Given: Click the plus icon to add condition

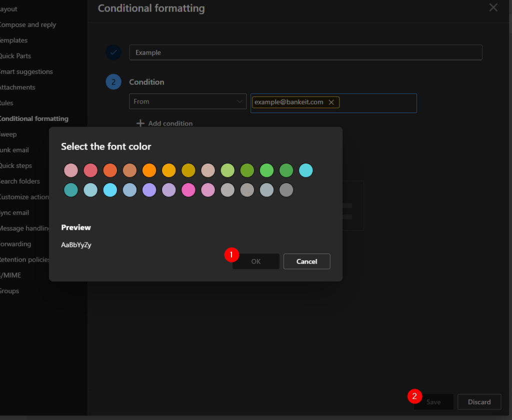Looking at the screenshot, I should click(140, 123).
